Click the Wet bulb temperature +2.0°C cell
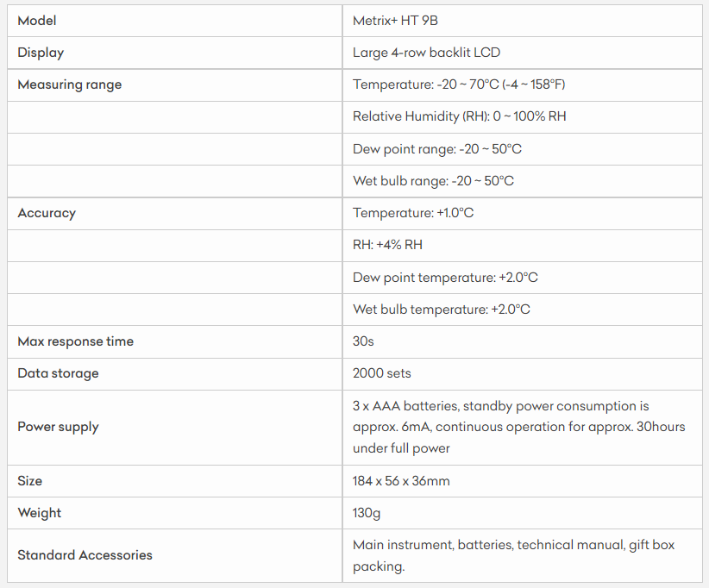 click(x=442, y=310)
